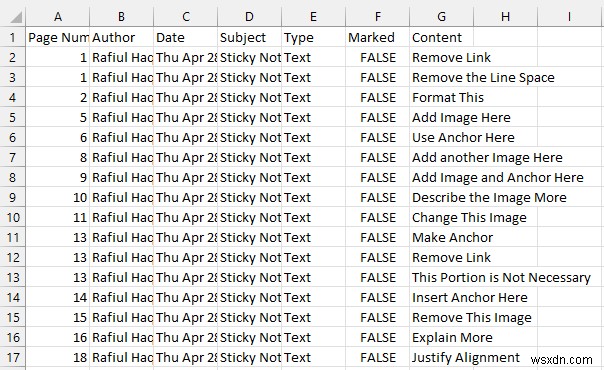Click the Text type cell in row 11
The height and width of the screenshot is (370, 604).
(x=314, y=238)
